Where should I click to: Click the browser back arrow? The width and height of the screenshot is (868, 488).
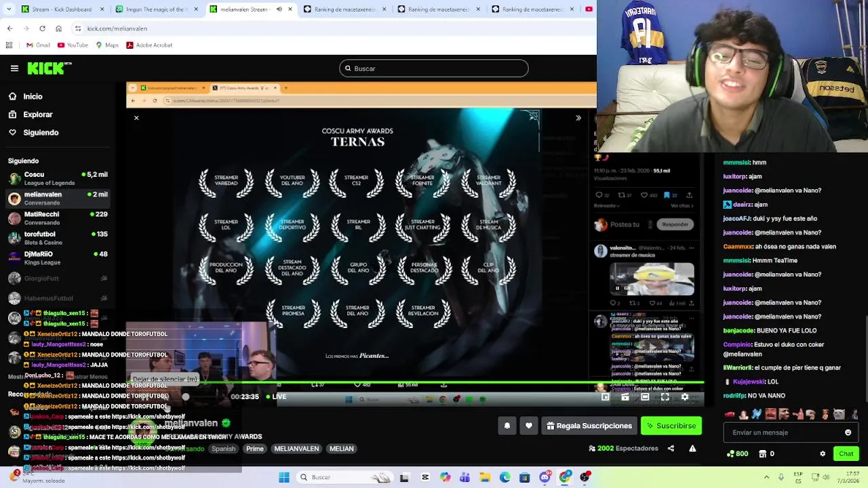tap(9, 28)
